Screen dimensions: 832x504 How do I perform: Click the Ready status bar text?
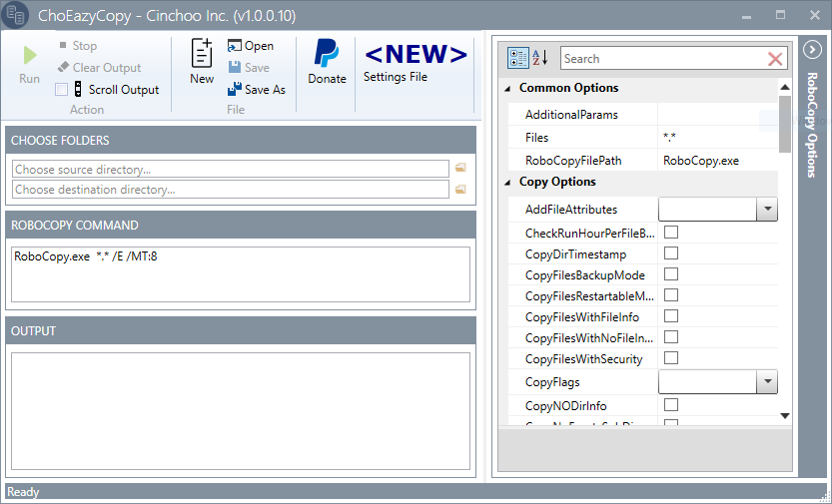(23, 492)
